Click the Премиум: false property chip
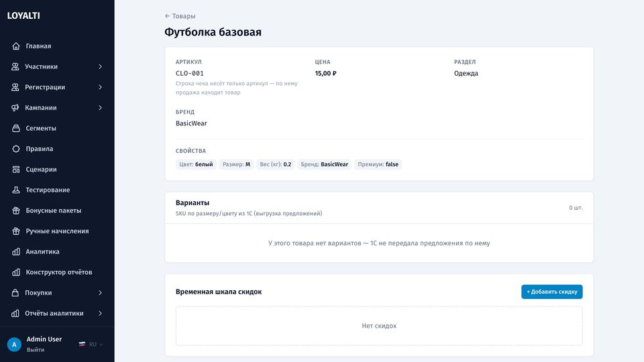The height and width of the screenshot is (362, 644). pyautogui.click(x=378, y=164)
